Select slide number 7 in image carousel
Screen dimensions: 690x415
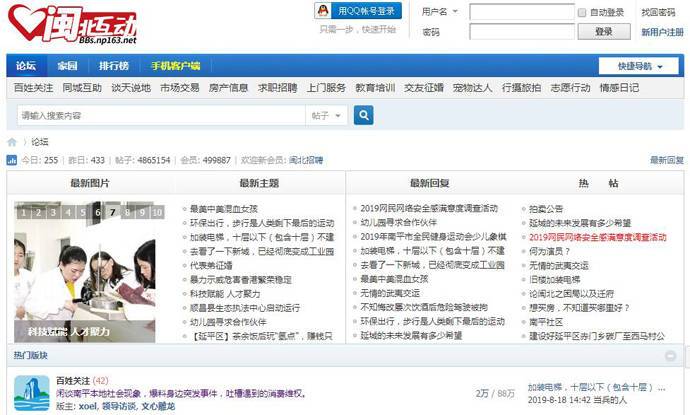point(113,212)
